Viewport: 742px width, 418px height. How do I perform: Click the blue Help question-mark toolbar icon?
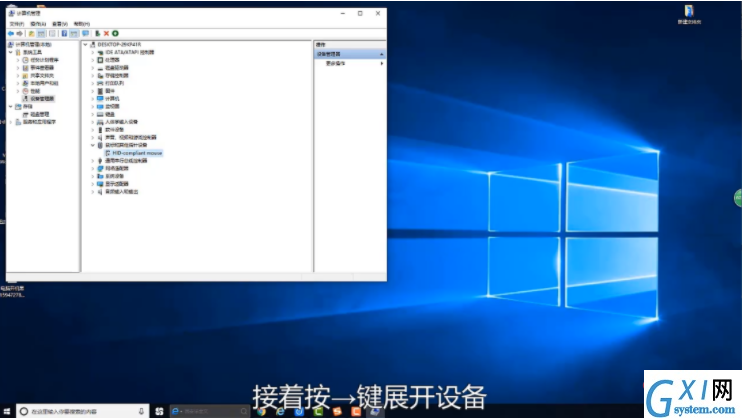click(x=64, y=34)
